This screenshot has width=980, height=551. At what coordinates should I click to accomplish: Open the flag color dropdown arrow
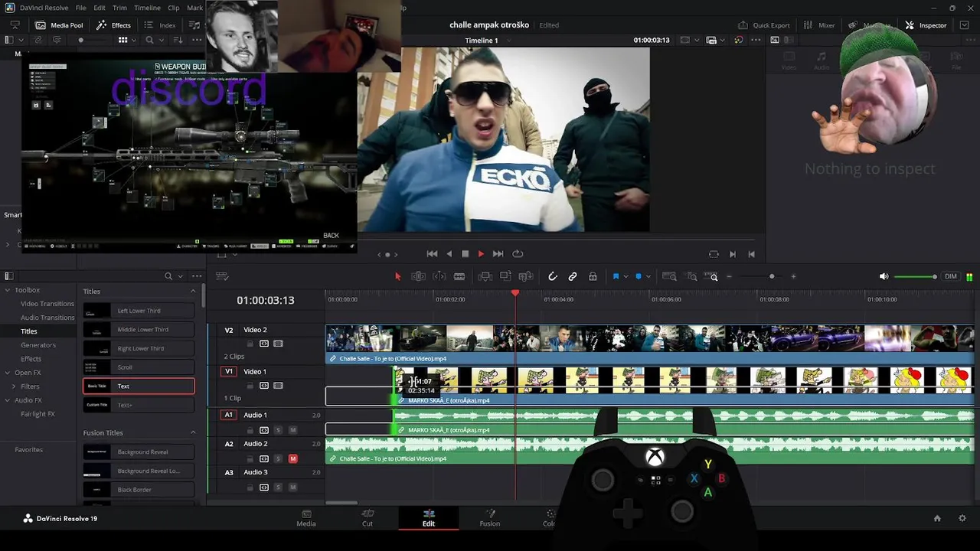tap(626, 276)
